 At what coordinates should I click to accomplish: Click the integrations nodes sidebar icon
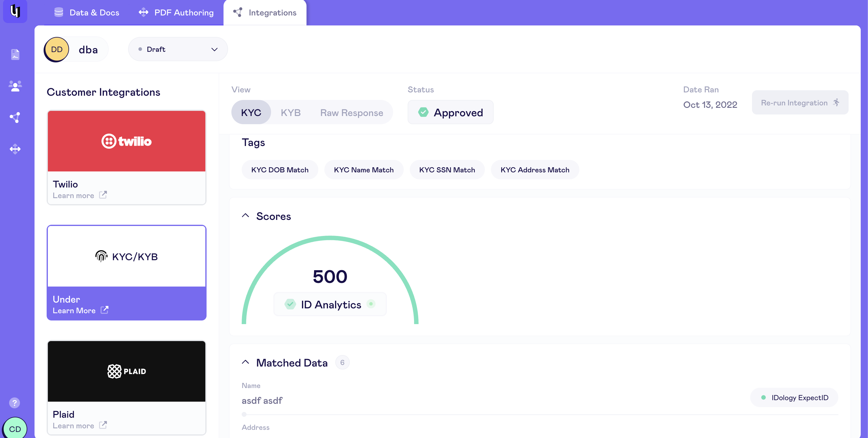click(x=15, y=117)
